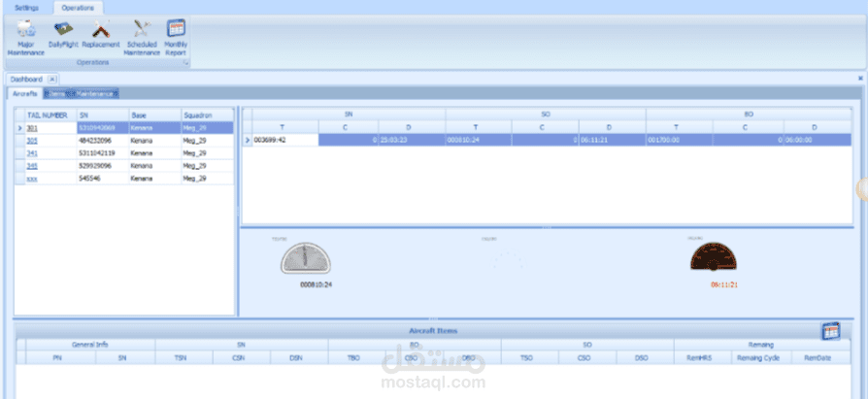
Task: Click the SO band header in top grid
Action: (x=546, y=115)
